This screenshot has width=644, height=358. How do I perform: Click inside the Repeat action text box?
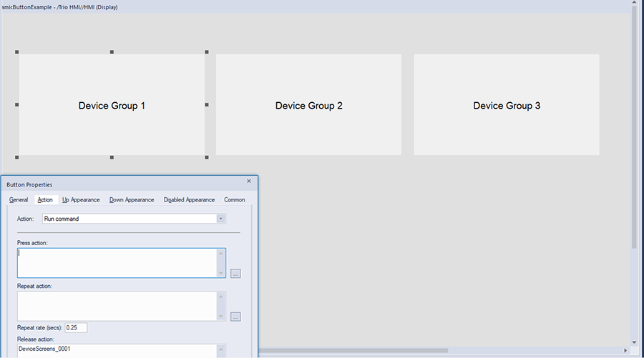point(117,306)
